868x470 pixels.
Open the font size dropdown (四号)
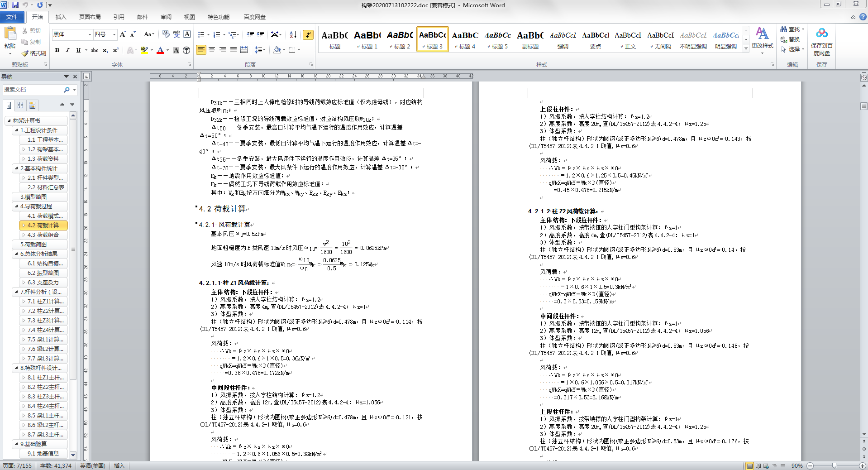pyautogui.click(x=114, y=34)
